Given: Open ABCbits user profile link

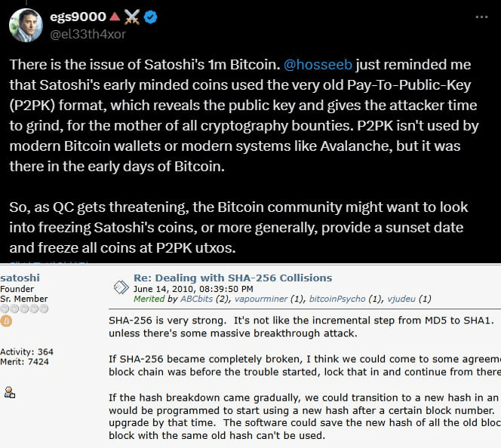Looking at the screenshot, I should pos(195,299).
